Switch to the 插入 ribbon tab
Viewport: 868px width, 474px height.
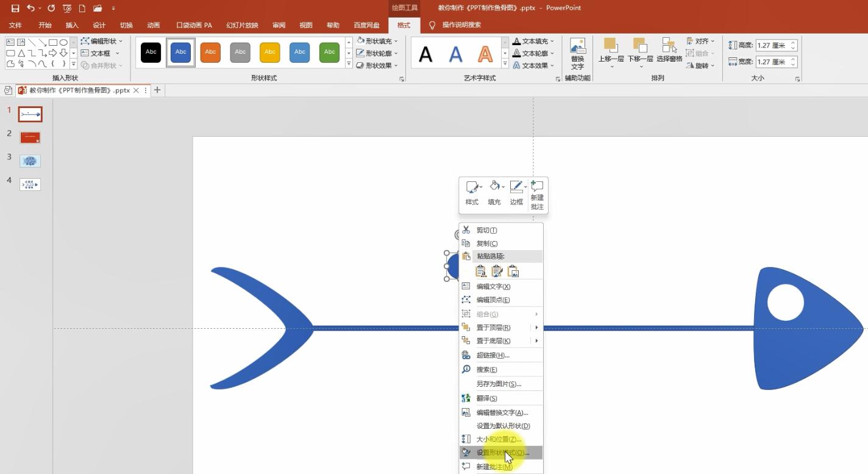pyautogui.click(x=72, y=25)
